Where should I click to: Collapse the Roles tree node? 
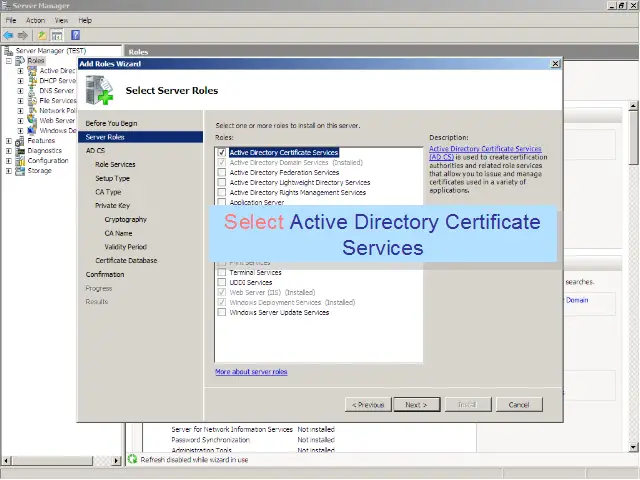click(9, 61)
